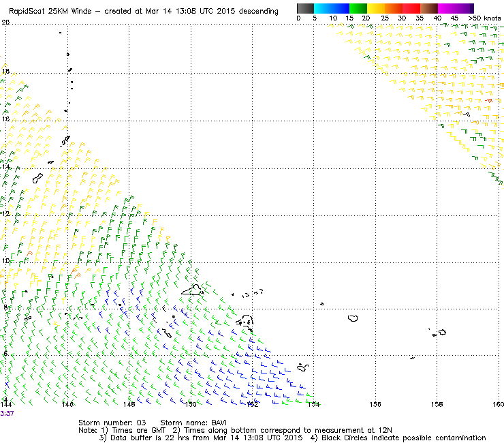This screenshot has width=504, height=443.
Task: Pick the magenta 40-45 knots legend segment
Action: tap(447, 8)
